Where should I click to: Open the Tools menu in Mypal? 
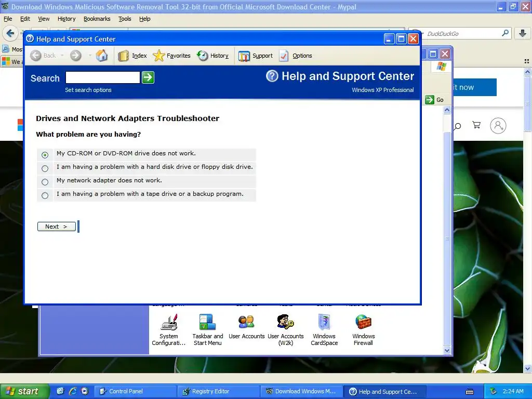[125, 19]
